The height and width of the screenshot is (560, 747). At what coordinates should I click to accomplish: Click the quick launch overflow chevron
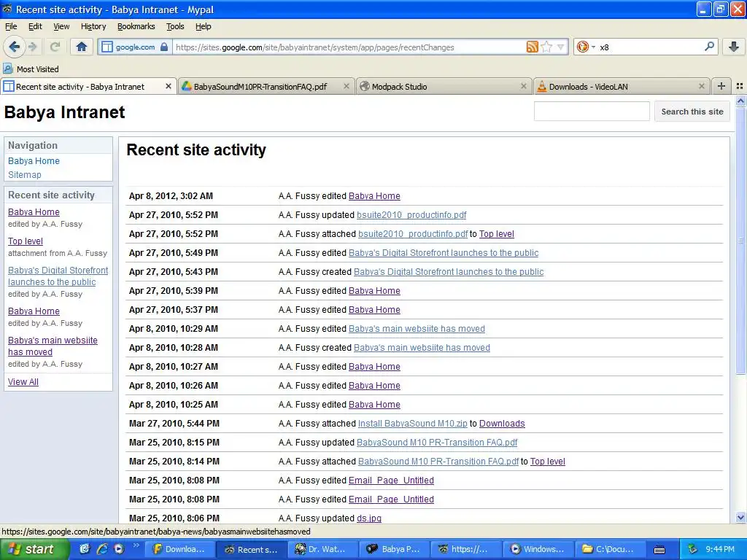136,545
